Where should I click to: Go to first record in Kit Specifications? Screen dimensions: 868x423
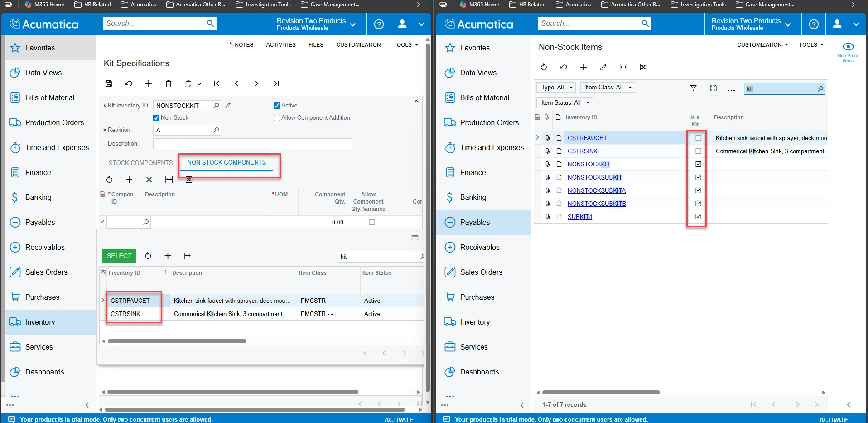[217, 83]
